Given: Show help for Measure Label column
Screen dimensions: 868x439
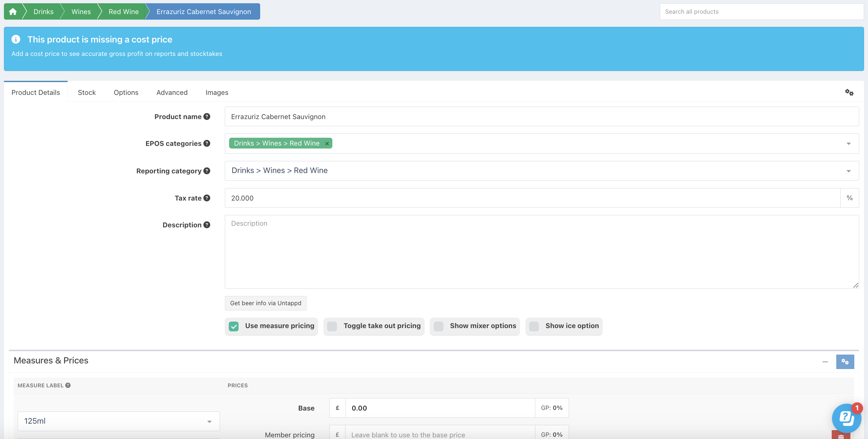Looking at the screenshot, I should pos(68,385).
